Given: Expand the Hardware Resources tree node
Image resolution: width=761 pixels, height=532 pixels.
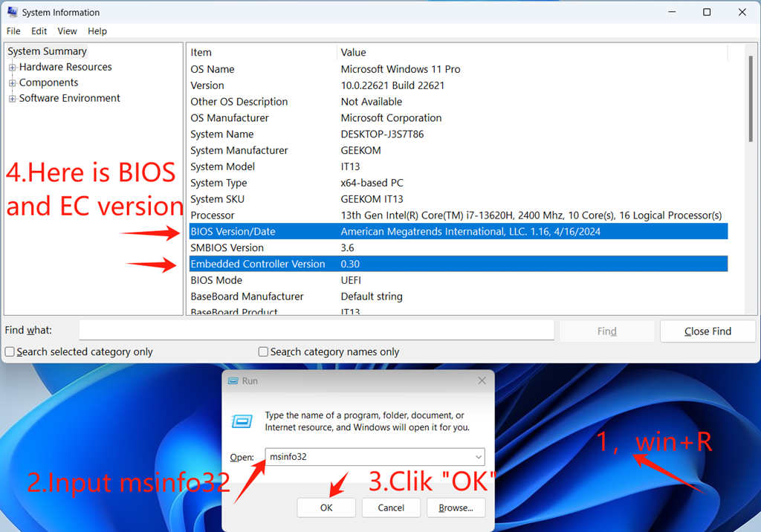Looking at the screenshot, I should click(x=13, y=67).
